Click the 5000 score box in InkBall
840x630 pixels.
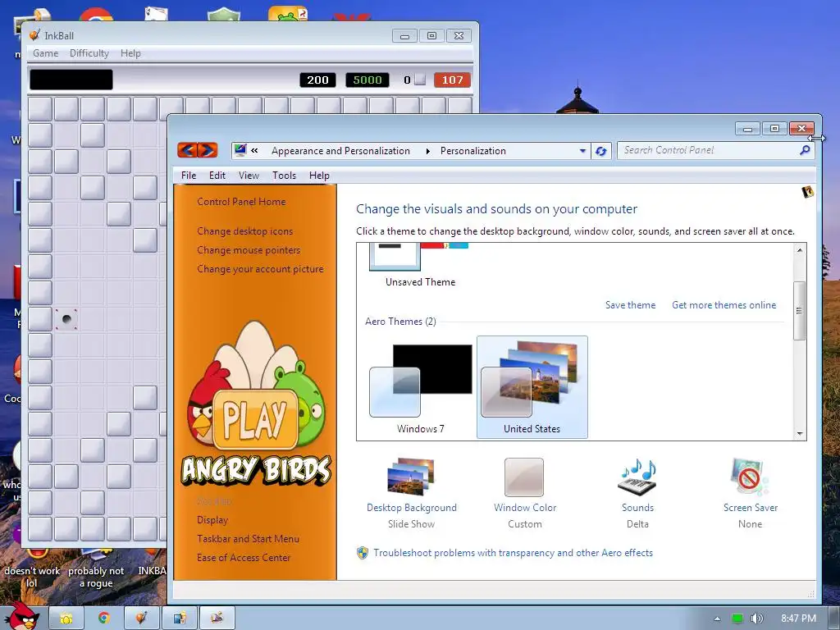pyautogui.click(x=367, y=80)
